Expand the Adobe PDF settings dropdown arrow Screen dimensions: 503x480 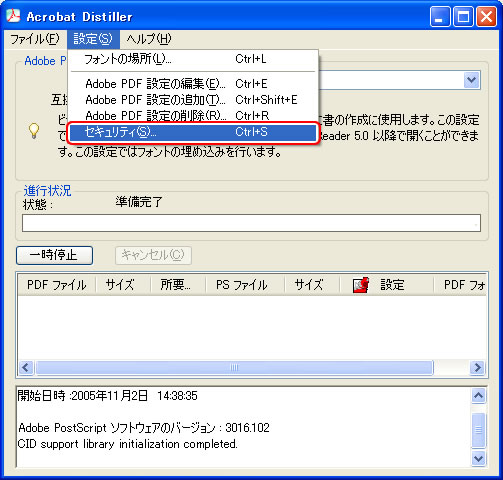(472, 80)
